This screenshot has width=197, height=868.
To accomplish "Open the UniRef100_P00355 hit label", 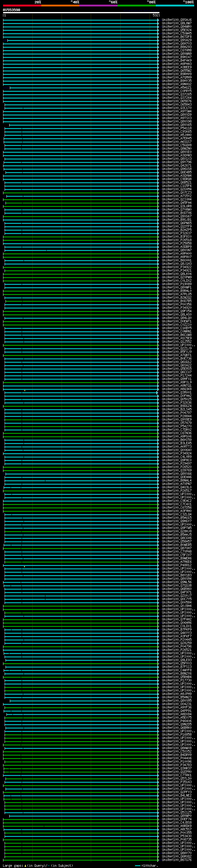I will (x=176, y=833).
